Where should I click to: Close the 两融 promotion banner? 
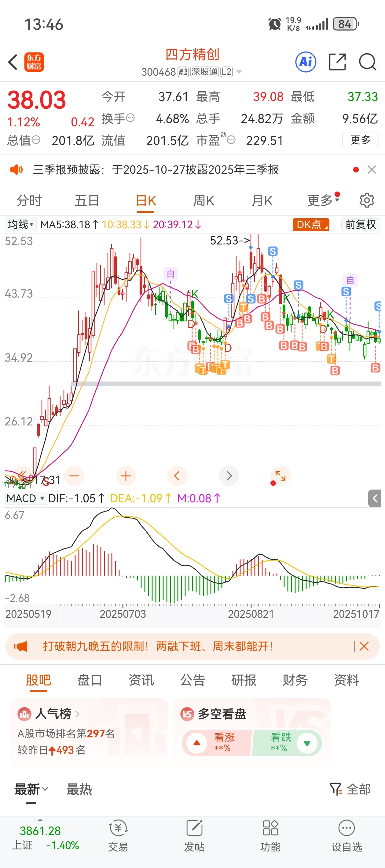pyautogui.click(x=364, y=646)
